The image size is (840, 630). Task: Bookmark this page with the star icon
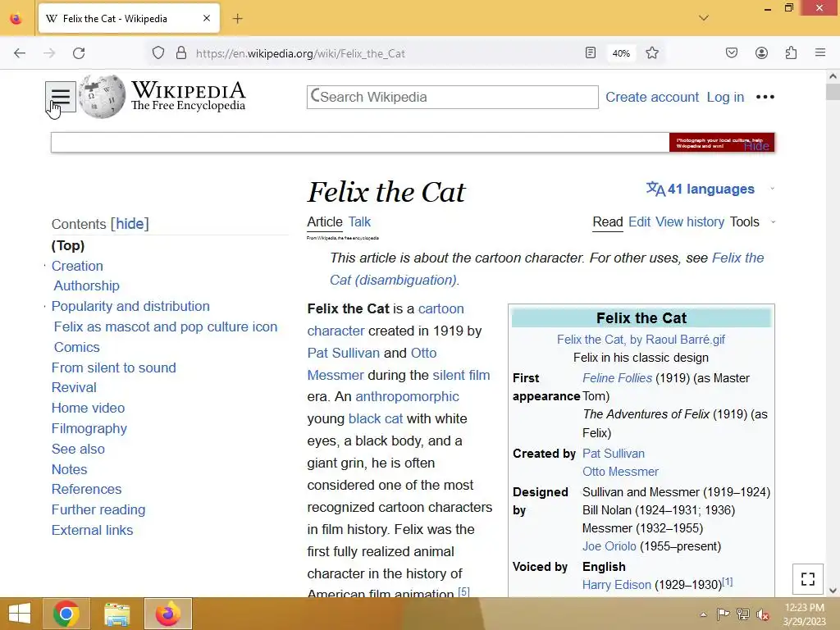tap(652, 53)
